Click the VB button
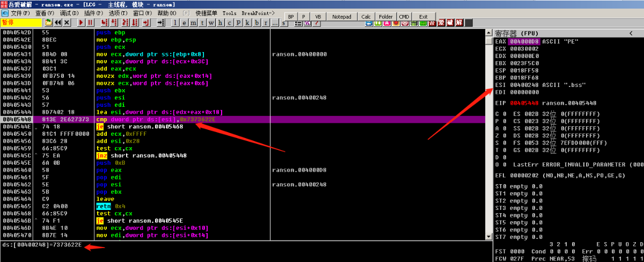This screenshot has width=644, height=262. tap(318, 17)
